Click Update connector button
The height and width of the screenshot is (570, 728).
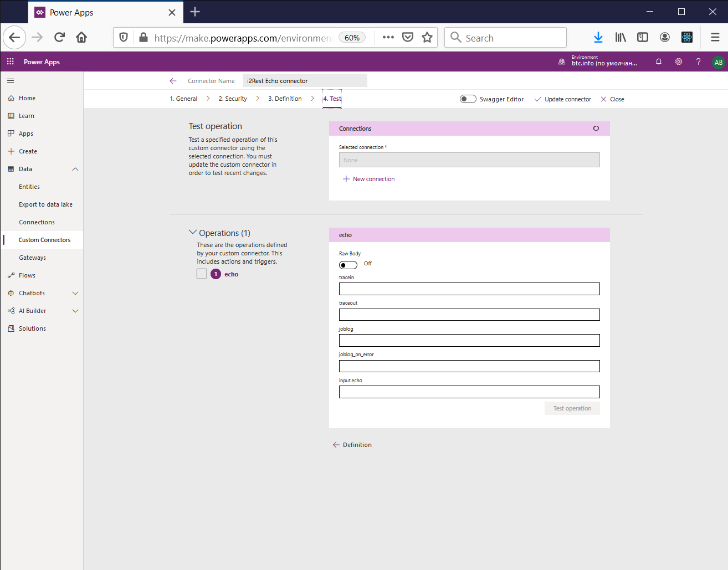[x=563, y=99]
